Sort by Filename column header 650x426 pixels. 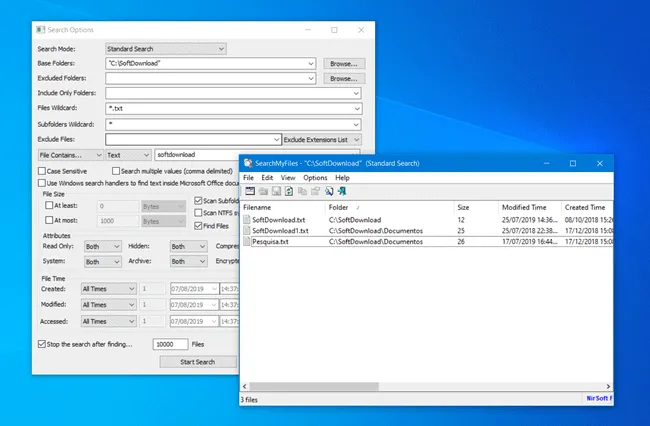282,207
